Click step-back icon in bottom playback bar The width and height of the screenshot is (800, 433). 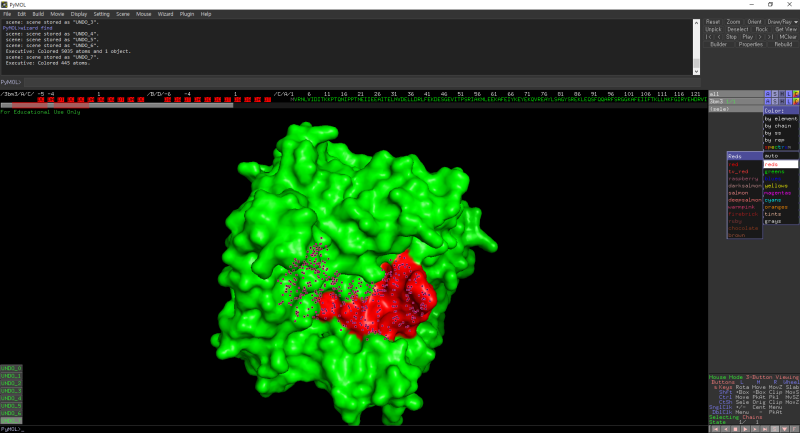click(x=726, y=429)
